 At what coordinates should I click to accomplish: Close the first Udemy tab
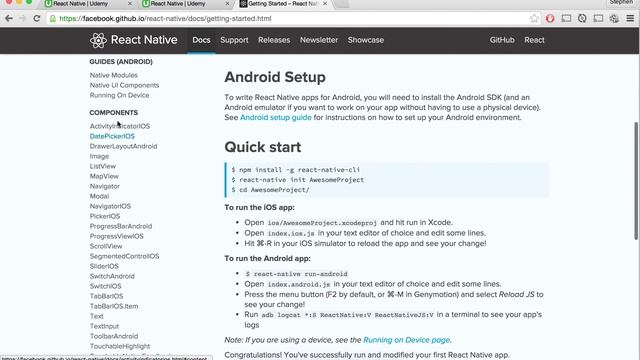pos(130,4)
